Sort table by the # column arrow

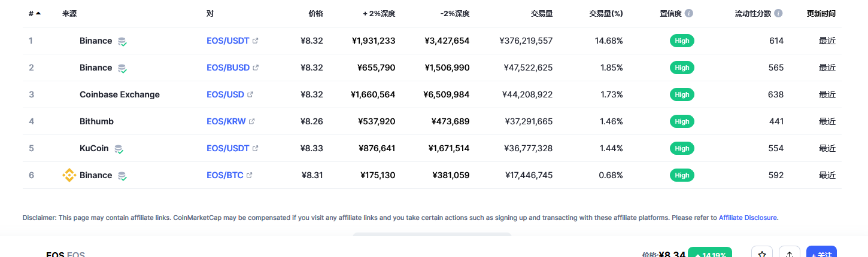(x=38, y=13)
